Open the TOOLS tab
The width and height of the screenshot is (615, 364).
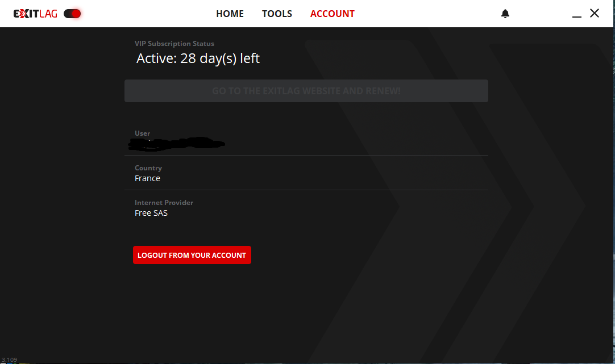point(277,14)
